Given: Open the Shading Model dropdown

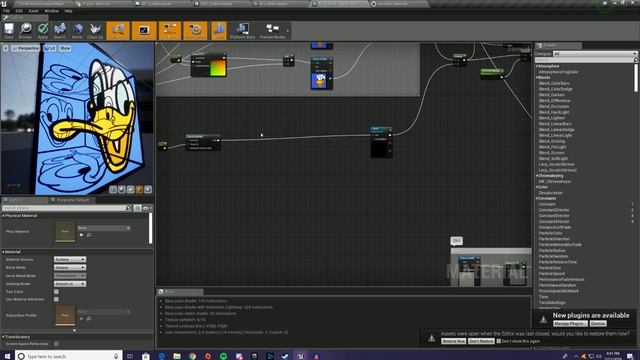Looking at the screenshot, I should (70, 284).
